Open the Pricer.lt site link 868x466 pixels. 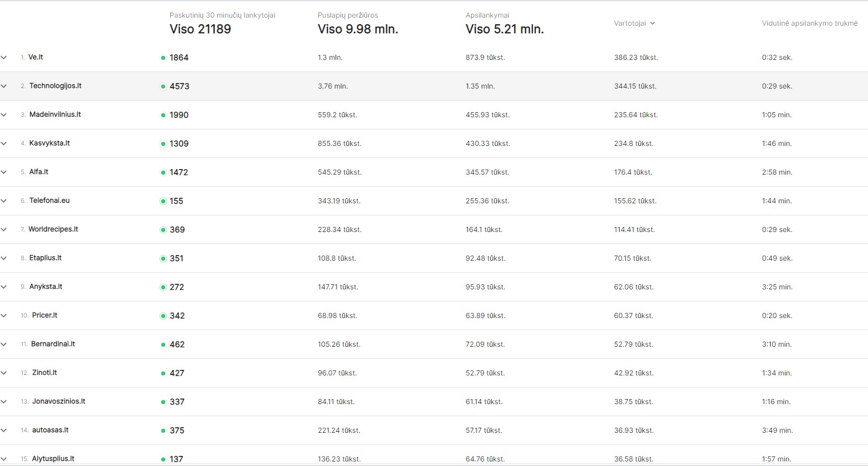coord(45,315)
